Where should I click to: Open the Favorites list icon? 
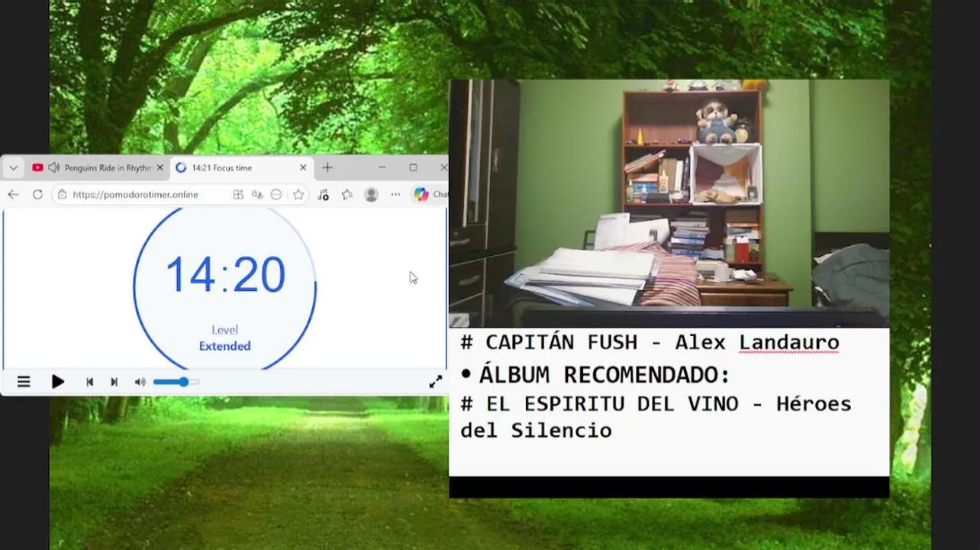(x=347, y=195)
